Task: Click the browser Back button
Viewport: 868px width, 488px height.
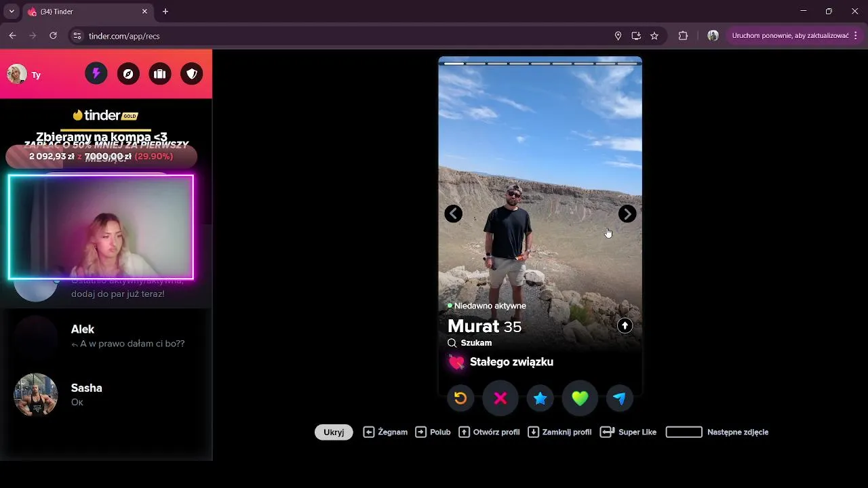Action: coord(12,36)
